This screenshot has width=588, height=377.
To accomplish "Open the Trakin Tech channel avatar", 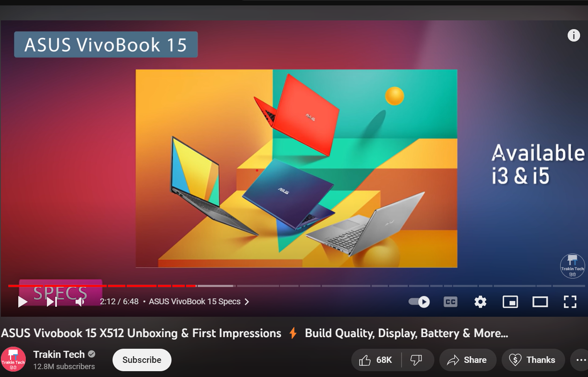I will [x=13, y=359].
